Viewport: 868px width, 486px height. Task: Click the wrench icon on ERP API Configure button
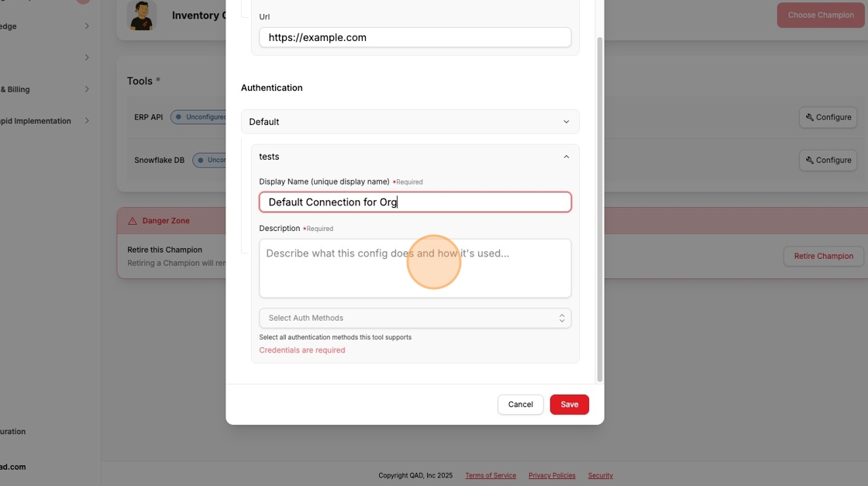pyautogui.click(x=810, y=117)
